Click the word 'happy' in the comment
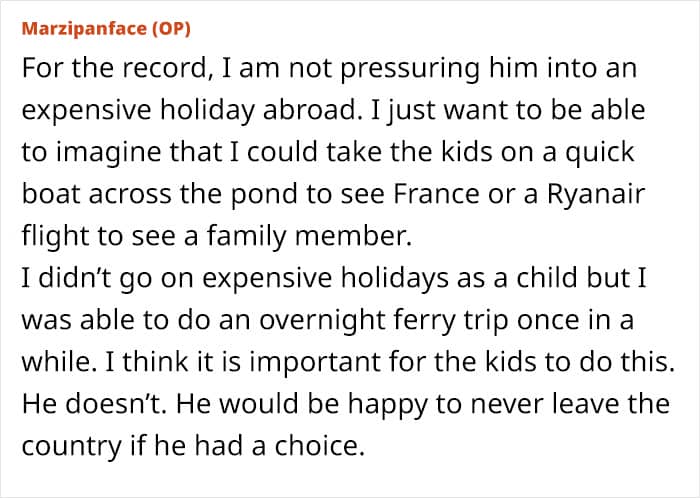 click(x=387, y=404)
